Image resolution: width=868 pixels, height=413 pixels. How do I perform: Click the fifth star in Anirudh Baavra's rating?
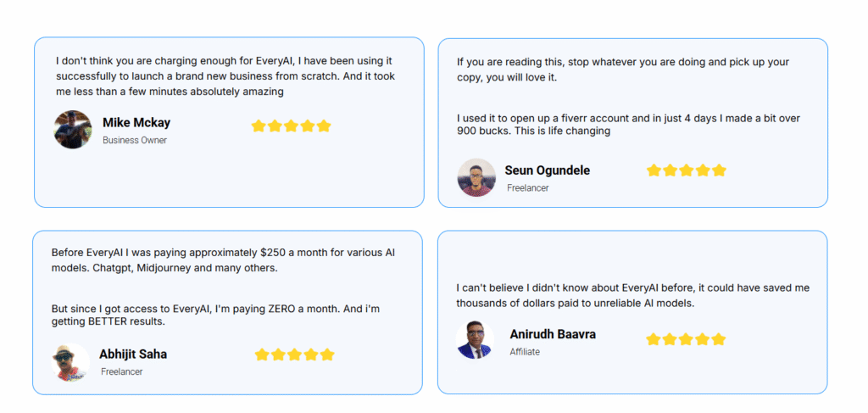[719, 339]
